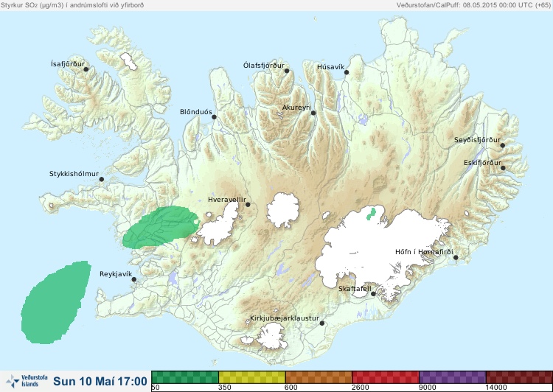Click the green SO2 plume west of Langjökull

[x=161, y=228]
